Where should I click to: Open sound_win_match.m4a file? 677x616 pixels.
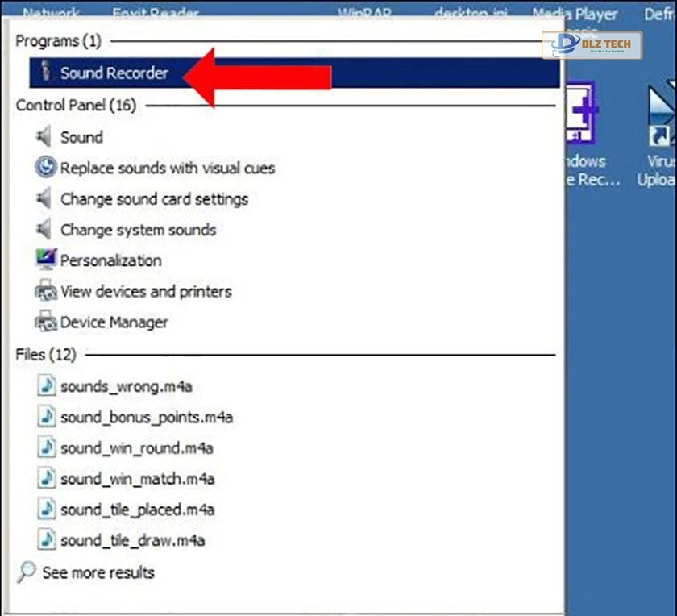[137, 479]
